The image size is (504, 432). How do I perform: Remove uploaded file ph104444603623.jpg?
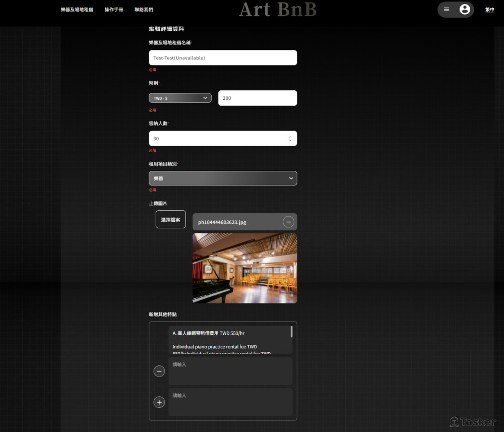click(x=288, y=222)
